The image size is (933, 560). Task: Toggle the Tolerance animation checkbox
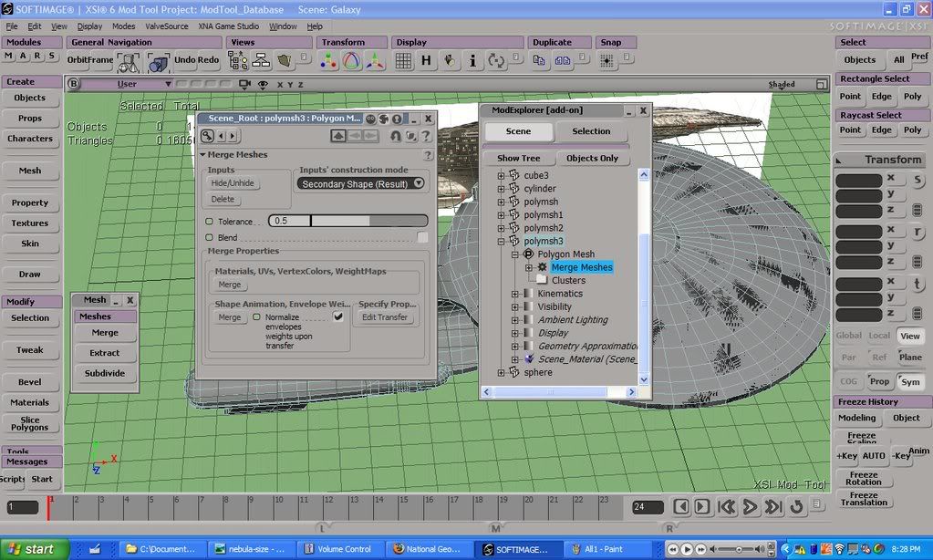point(209,222)
